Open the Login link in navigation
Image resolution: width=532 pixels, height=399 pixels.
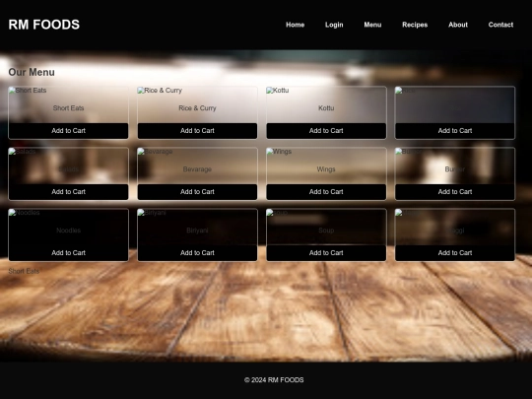pyautogui.click(x=334, y=25)
